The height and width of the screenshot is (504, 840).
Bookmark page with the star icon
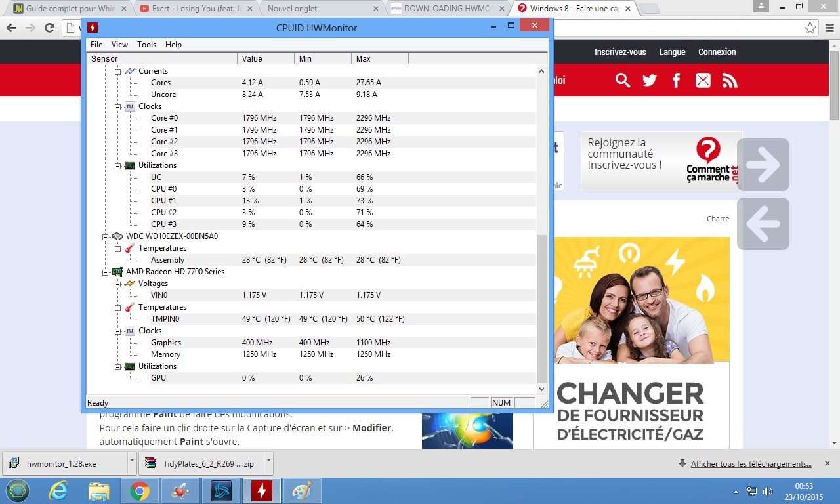810,28
